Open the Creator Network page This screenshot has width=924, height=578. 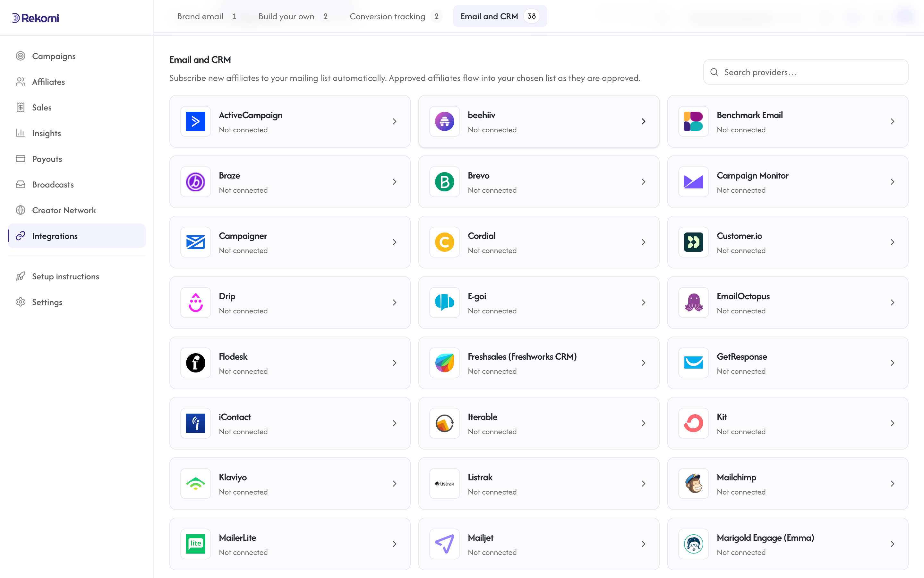pyautogui.click(x=77, y=210)
